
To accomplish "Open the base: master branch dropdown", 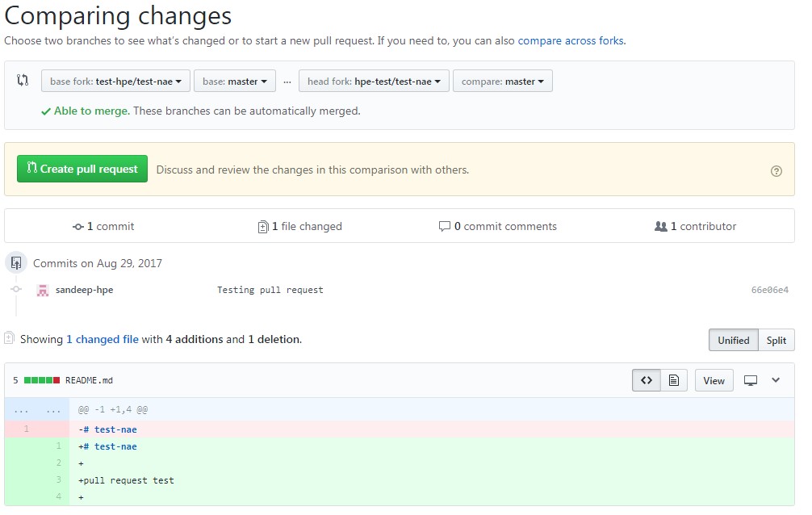I will click(235, 82).
